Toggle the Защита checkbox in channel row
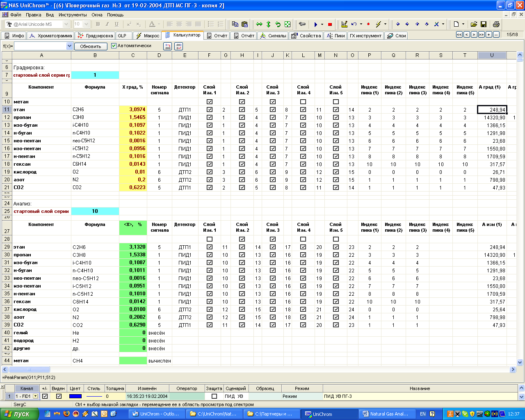 tap(214, 396)
